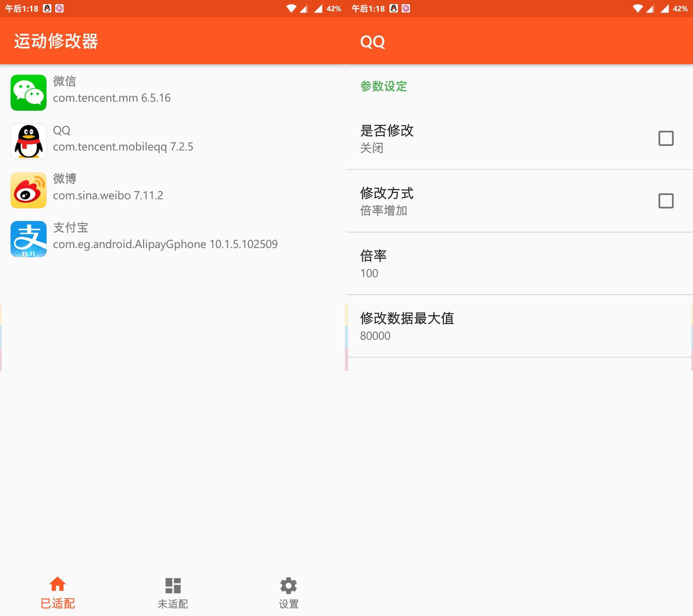Tap the dashboard icon for 未适配
693x616 pixels.
point(173,586)
